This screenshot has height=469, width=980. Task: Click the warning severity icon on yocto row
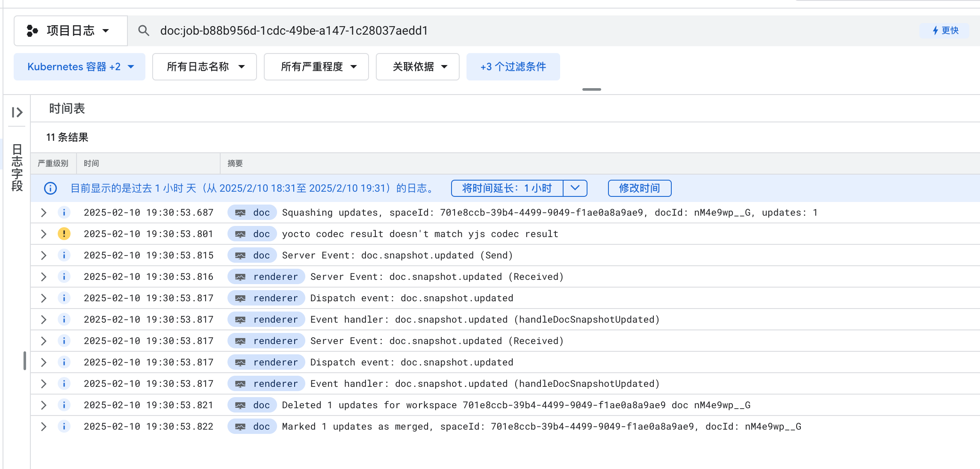click(64, 234)
